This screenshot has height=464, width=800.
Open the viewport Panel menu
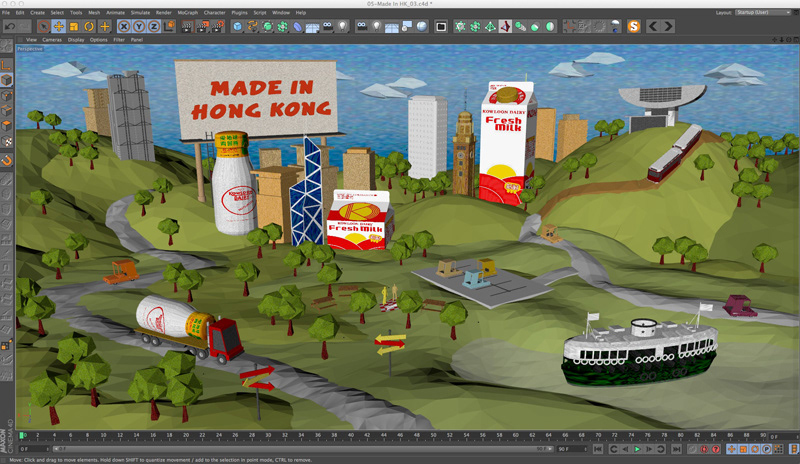coord(137,39)
